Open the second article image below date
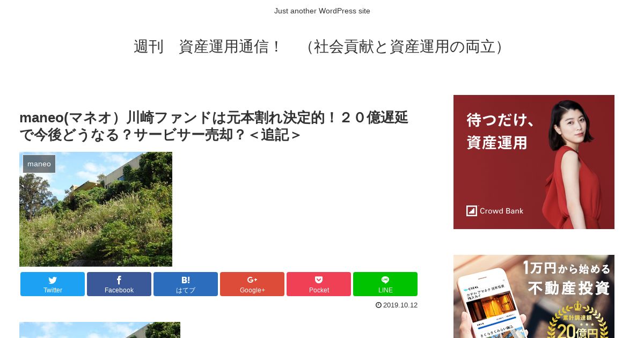Viewport: 644px width, 338px height. point(100,330)
